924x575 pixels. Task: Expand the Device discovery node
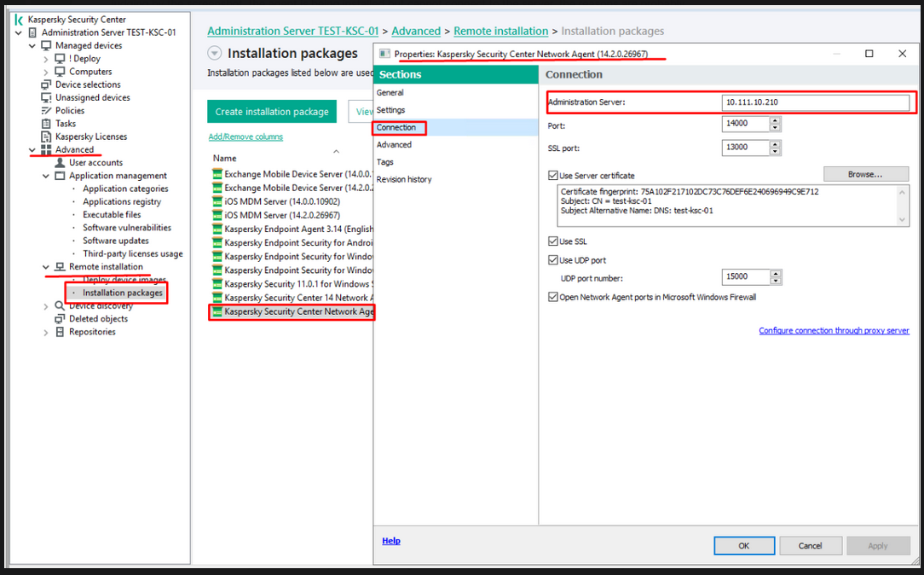46,306
